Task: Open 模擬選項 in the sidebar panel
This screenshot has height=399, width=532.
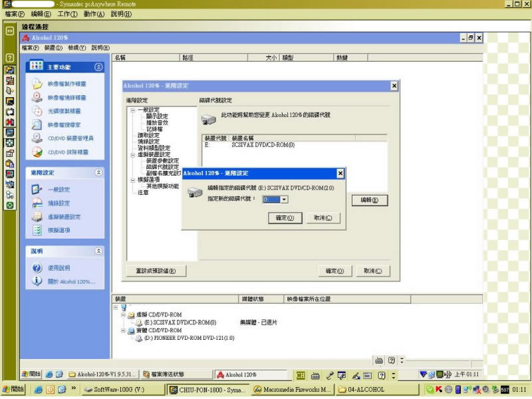Action: coord(59,230)
